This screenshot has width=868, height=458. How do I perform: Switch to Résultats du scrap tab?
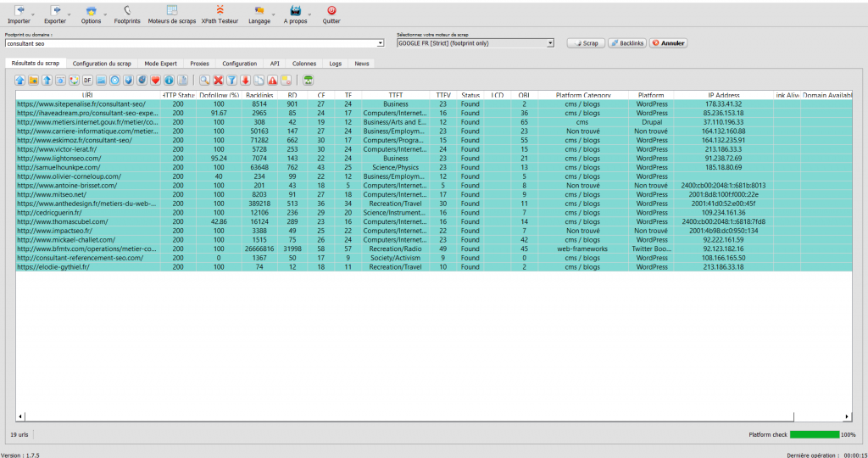(x=36, y=63)
